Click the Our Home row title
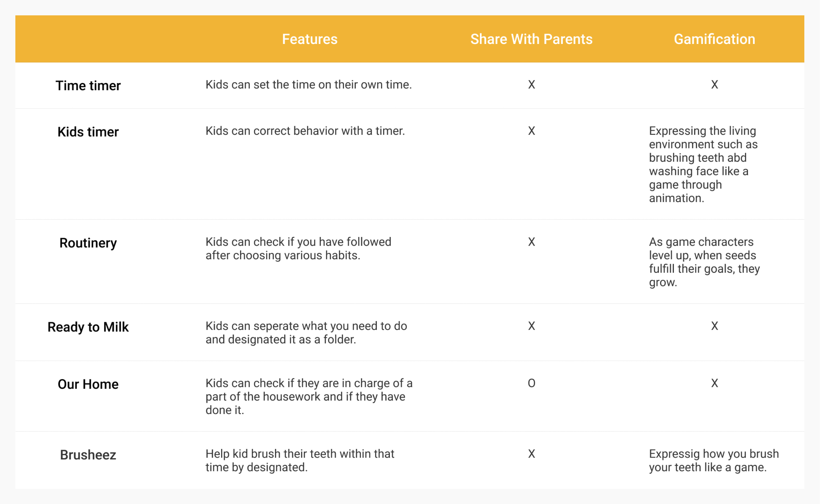Screen dimensions: 820x504 [88, 384]
